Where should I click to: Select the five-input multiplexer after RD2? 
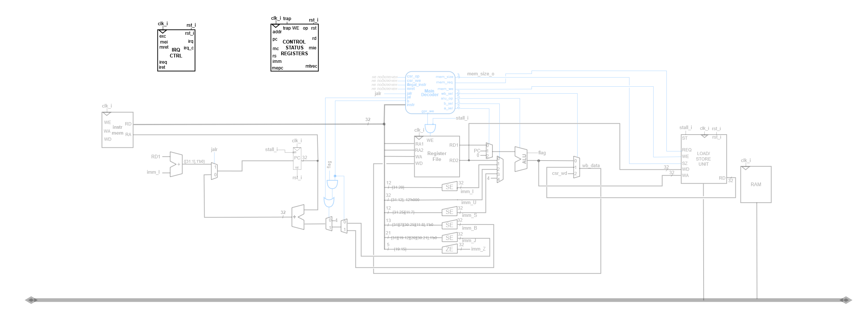coord(500,169)
